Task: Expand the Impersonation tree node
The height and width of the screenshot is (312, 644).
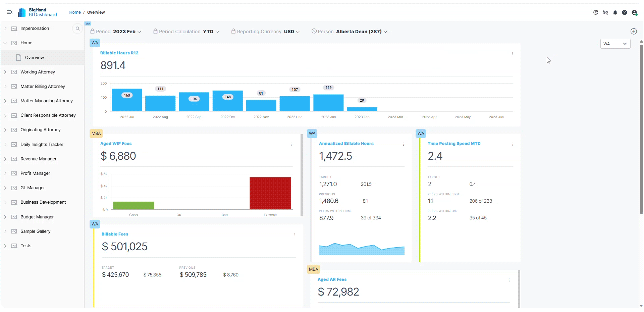Action: (5, 29)
